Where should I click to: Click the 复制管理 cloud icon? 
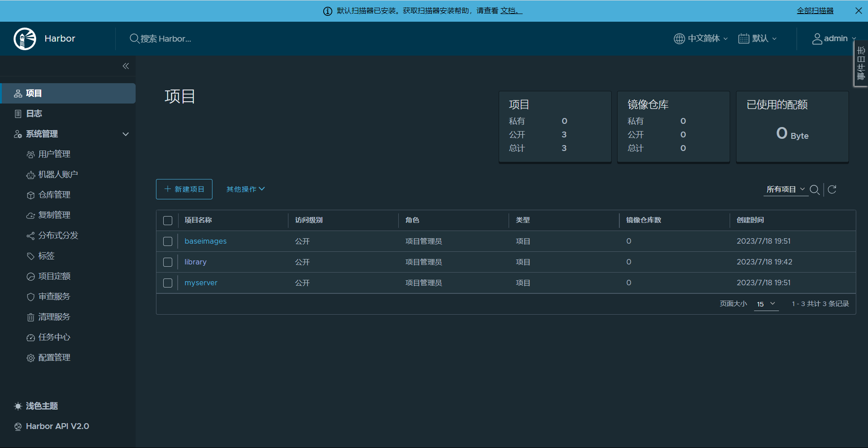pyautogui.click(x=31, y=216)
